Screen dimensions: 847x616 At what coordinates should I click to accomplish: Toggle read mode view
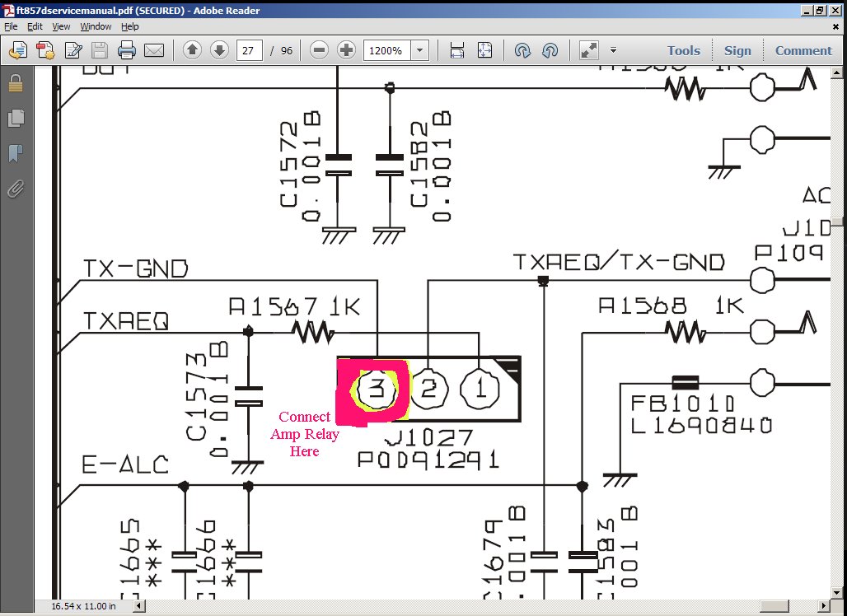click(x=588, y=50)
